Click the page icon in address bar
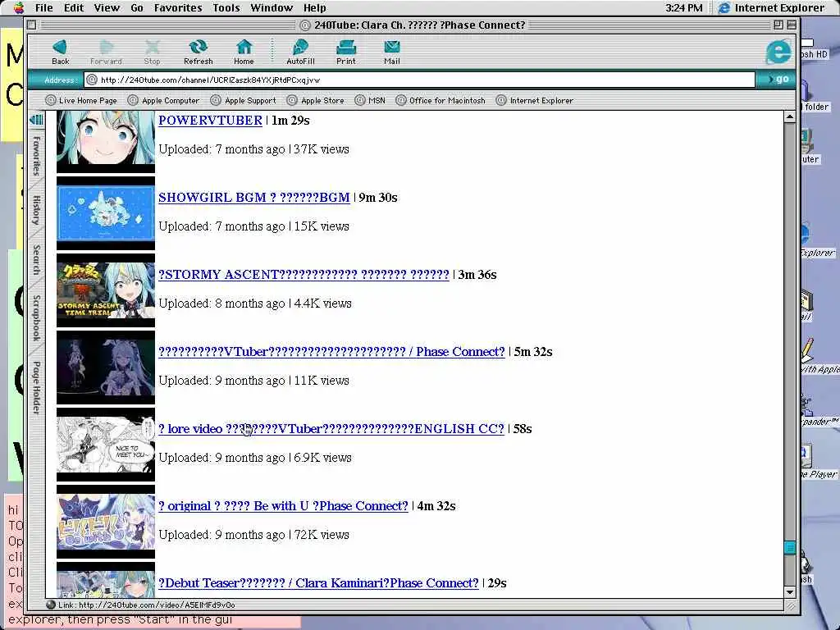The width and height of the screenshot is (840, 630). click(92, 80)
